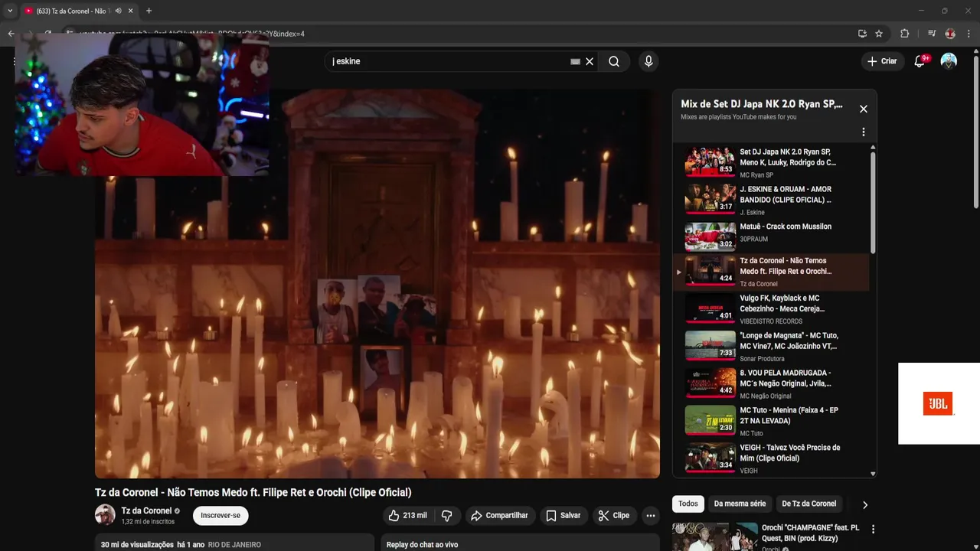Click the 30 mi de visualizações text
The image size is (980, 551).
point(137,545)
